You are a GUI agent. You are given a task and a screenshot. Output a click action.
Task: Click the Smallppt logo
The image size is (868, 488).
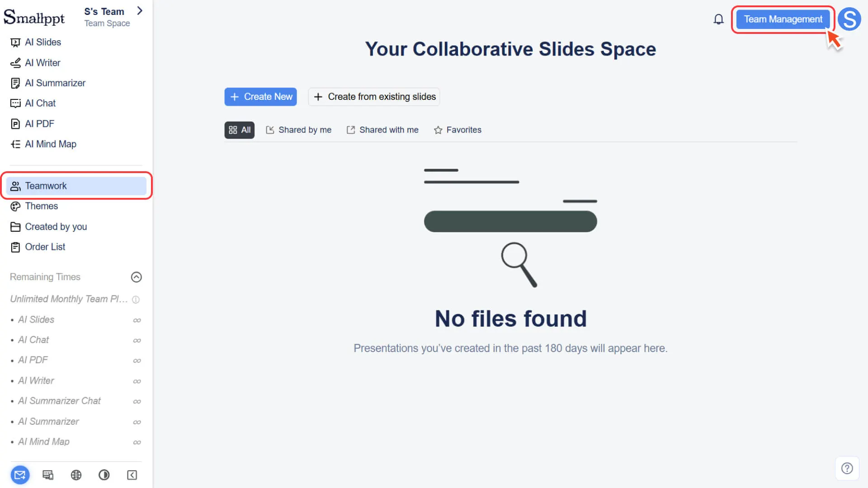click(x=34, y=17)
